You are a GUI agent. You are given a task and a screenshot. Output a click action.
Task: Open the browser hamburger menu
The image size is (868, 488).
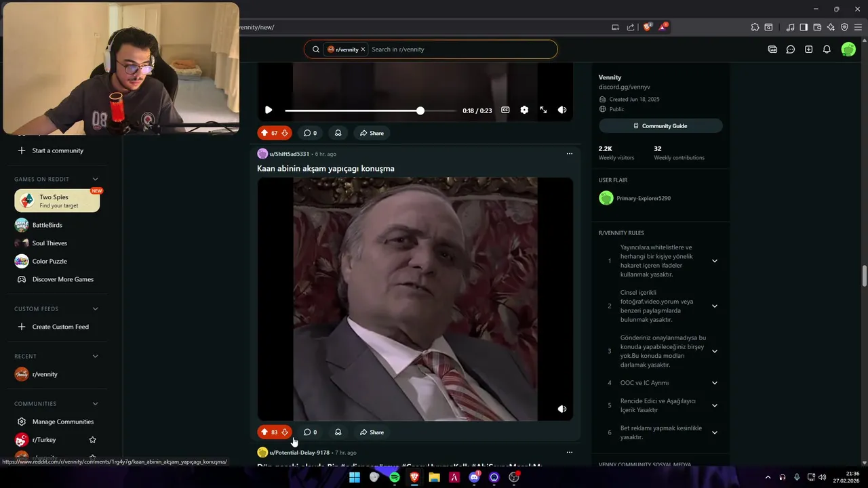click(x=858, y=27)
